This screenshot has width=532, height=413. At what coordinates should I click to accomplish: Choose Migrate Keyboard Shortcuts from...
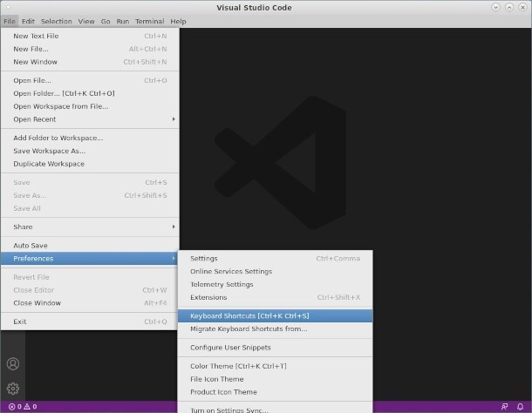[276, 328]
